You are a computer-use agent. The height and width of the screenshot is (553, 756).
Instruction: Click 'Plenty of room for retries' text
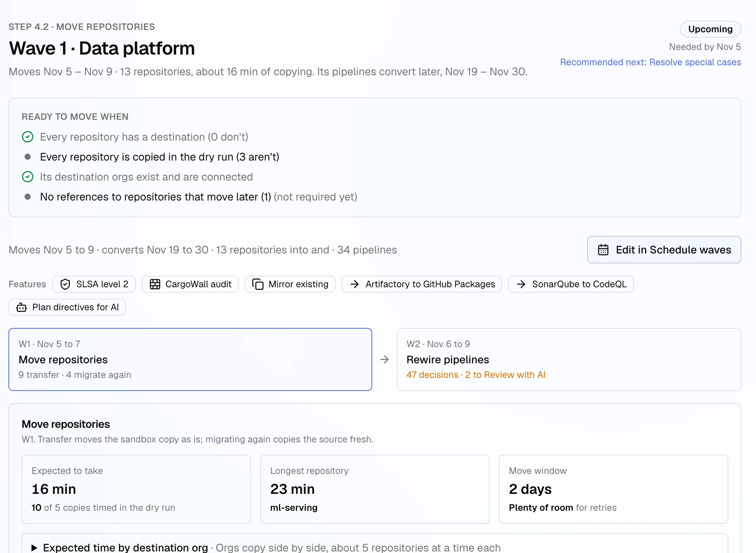(x=563, y=508)
